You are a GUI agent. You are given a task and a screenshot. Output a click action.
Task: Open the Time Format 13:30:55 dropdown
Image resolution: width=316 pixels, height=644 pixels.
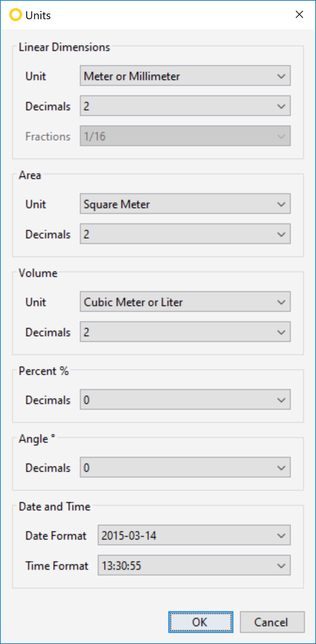click(194, 565)
